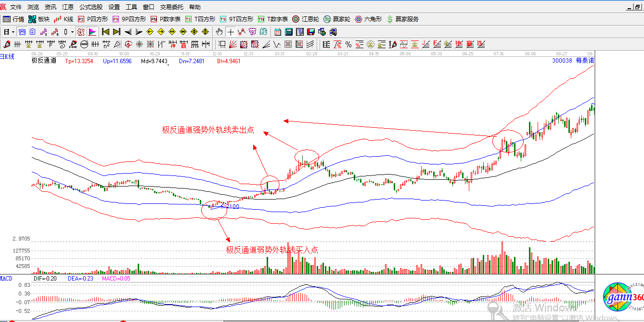644x322 pixels.
Task: Jump to first bar arrow icon
Action: pyautogui.click(x=105, y=32)
